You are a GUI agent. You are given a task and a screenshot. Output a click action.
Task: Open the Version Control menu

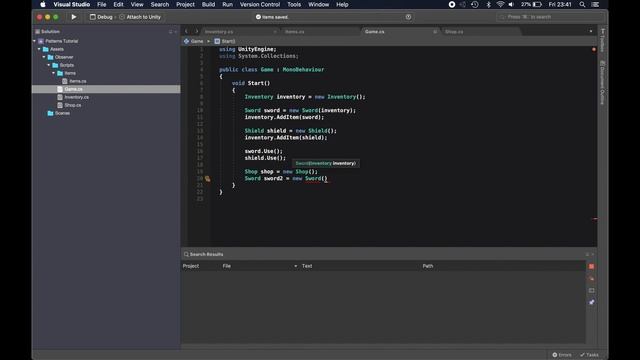click(x=260, y=4)
